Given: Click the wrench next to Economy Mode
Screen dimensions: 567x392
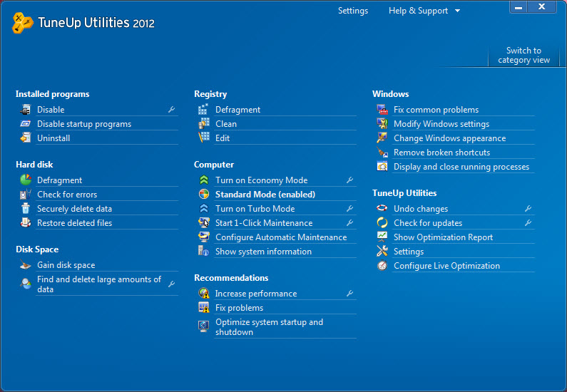Looking at the screenshot, I should pyautogui.click(x=349, y=180).
